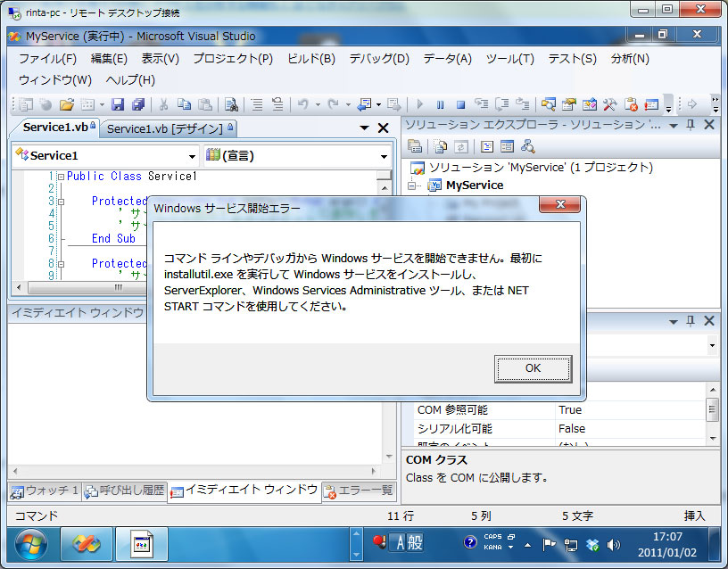Click OK on the Windows service error dialog

point(533,368)
